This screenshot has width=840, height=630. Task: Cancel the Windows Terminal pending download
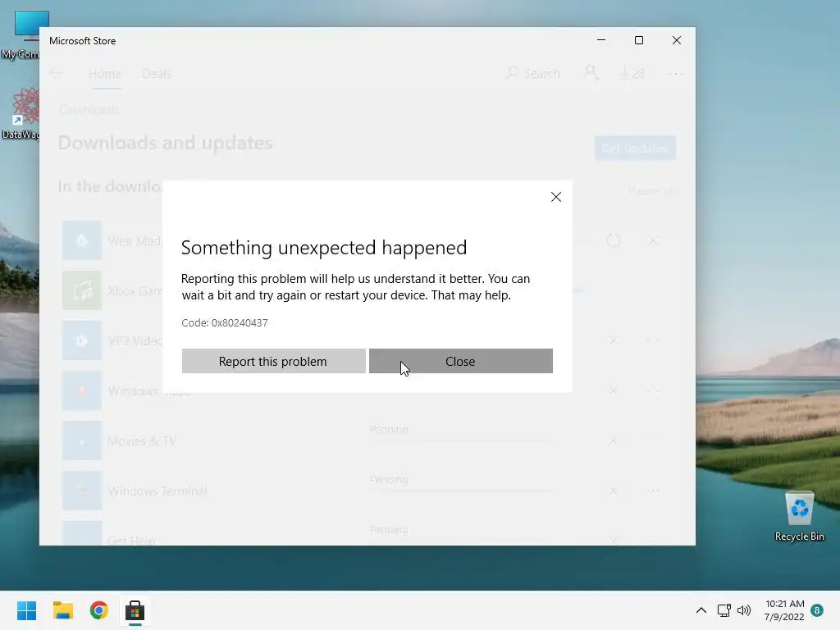[614, 491]
